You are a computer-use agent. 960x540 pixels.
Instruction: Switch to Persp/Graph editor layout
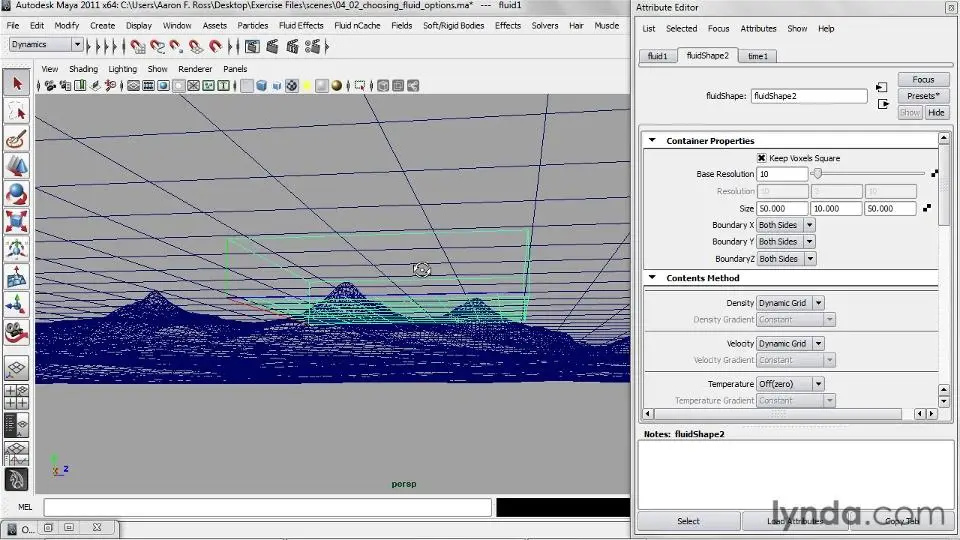[x=17, y=452]
